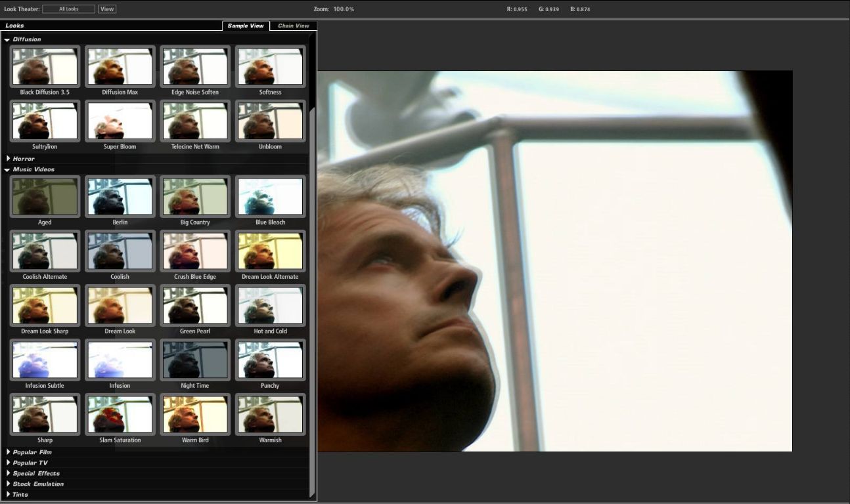
Task: Select the Edge Noise Soften look
Action: (195, 66)
